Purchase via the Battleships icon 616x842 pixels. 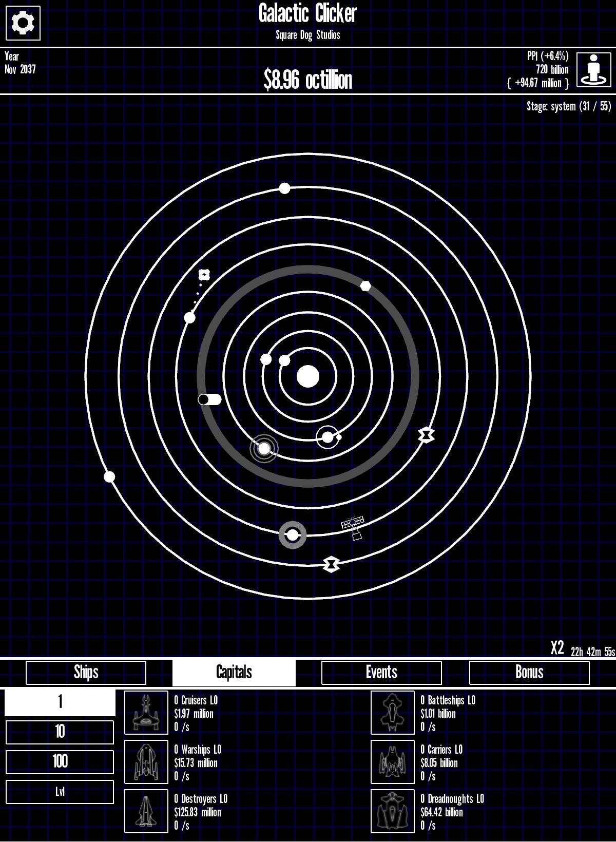point(393,713)
